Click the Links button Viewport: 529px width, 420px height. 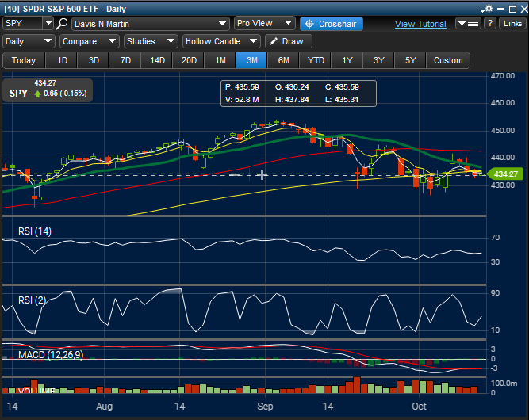(512, 24)
